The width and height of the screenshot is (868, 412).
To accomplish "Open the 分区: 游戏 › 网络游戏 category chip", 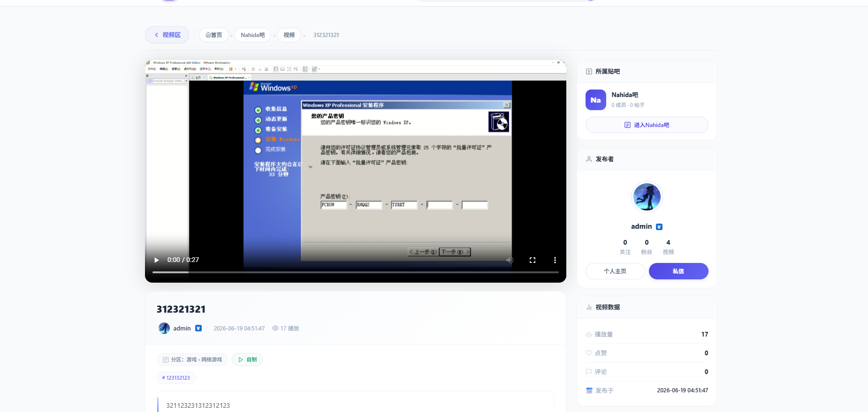I will coord(192,360).
